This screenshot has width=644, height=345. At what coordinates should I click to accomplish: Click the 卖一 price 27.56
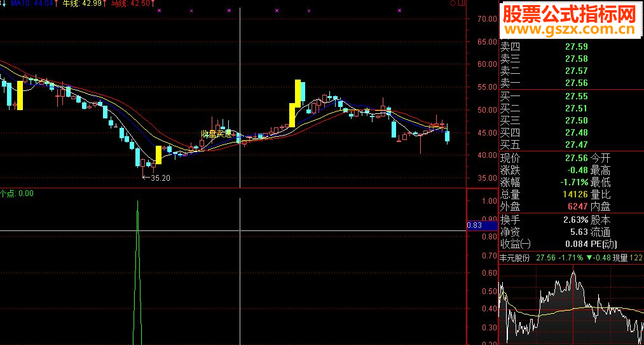click(576, 83)
